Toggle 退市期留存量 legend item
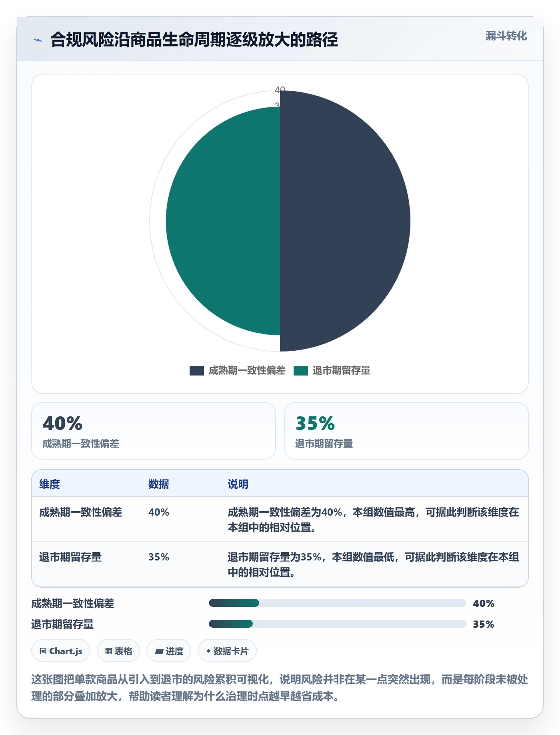The height and width of the screenshot is (735, 560). click(332, 371)
